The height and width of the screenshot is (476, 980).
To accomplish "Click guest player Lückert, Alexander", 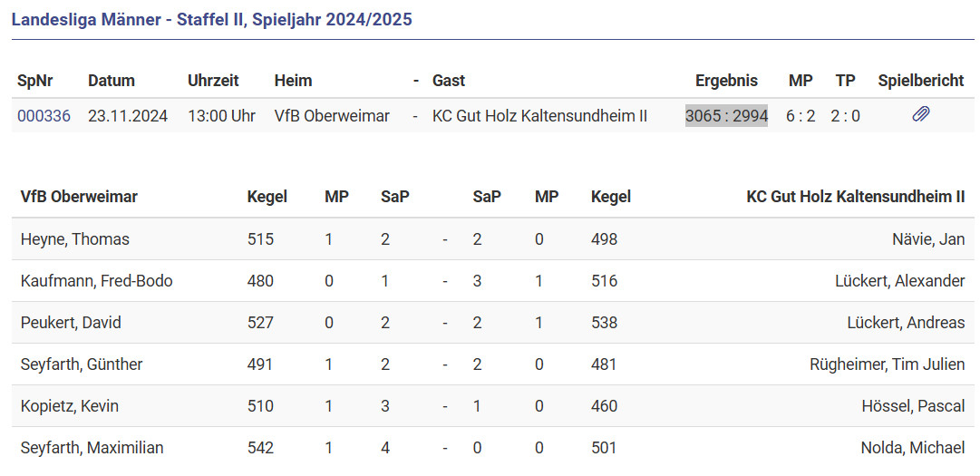I will (x=899, y=281).
